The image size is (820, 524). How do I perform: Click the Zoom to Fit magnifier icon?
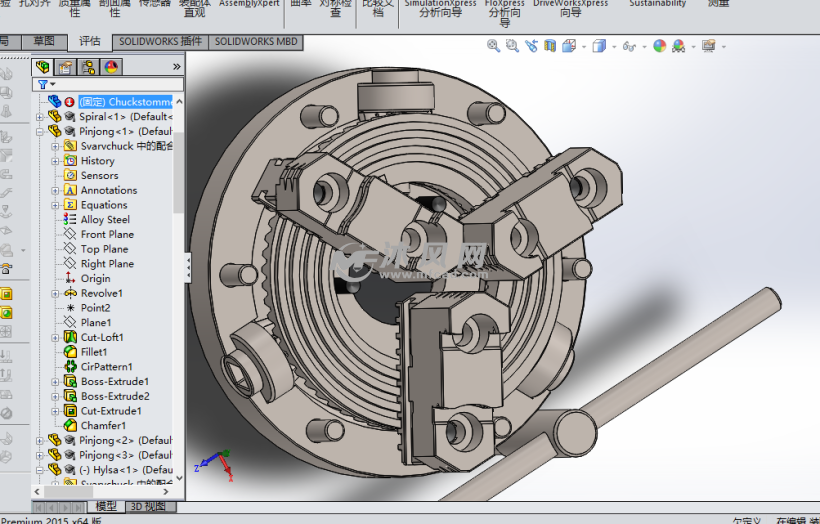[x=493, y=46]
